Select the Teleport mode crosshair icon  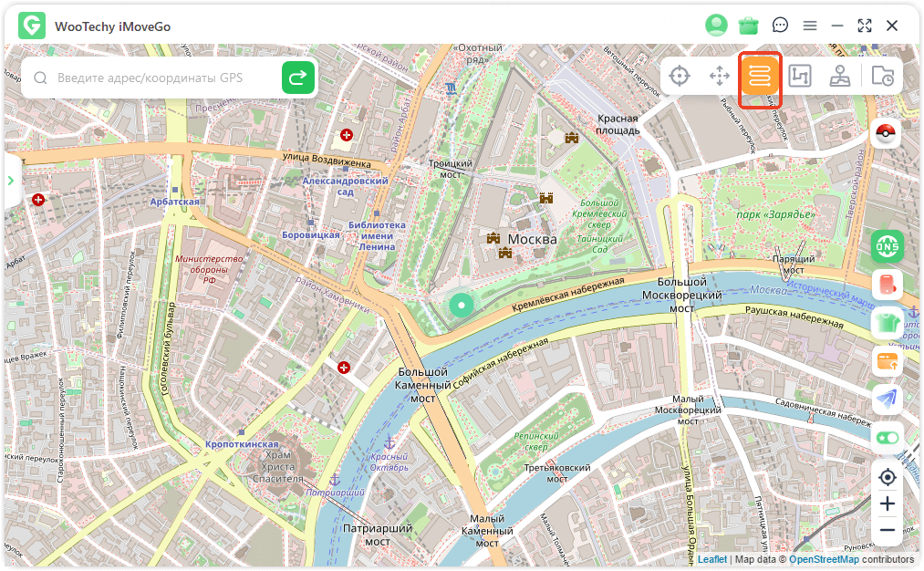click(x=679, y=77)
